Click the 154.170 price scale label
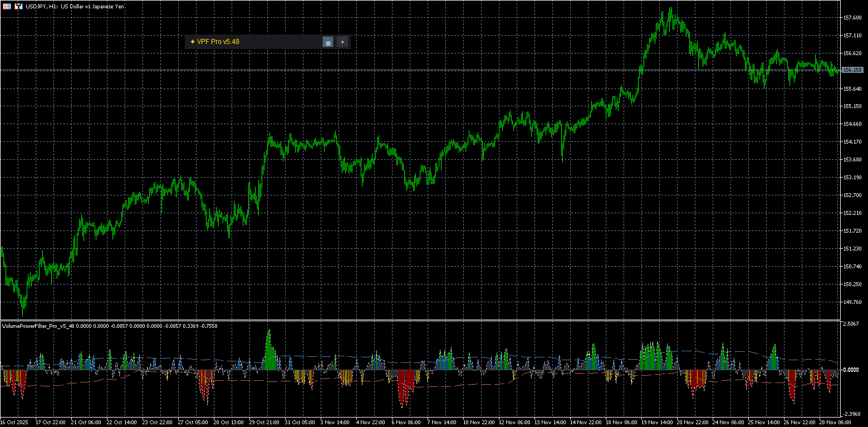 (x=852, y=142)
